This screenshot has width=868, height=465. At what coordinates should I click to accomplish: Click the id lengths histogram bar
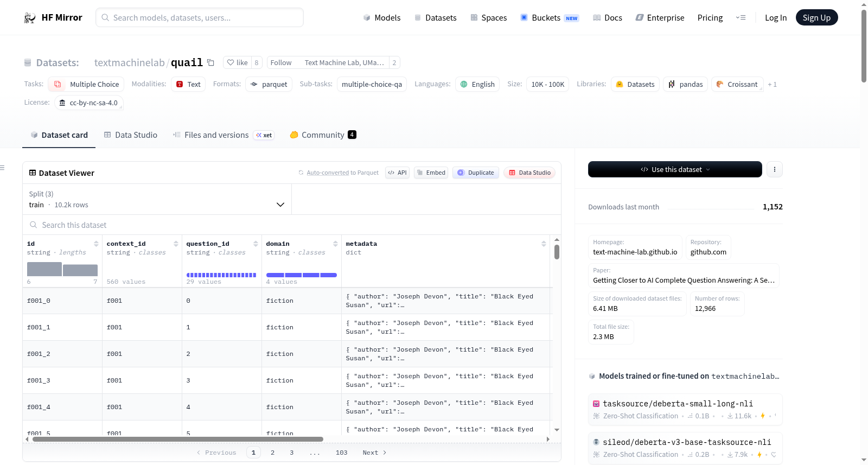(62, 269)
